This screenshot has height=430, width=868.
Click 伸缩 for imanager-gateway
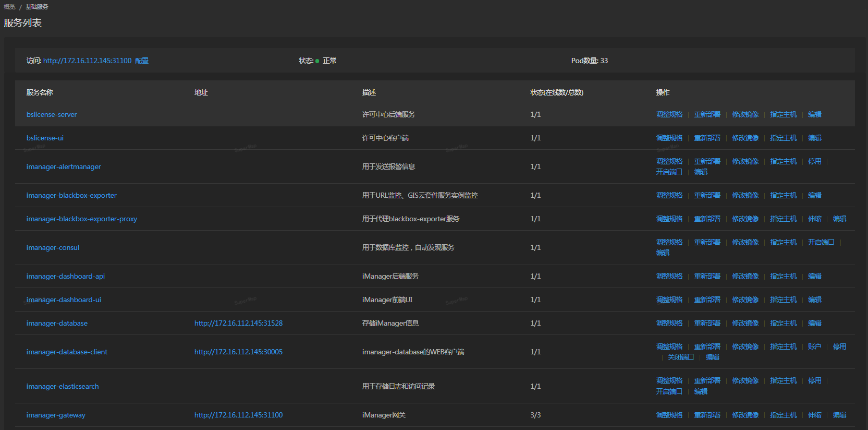tap(814, 415)
